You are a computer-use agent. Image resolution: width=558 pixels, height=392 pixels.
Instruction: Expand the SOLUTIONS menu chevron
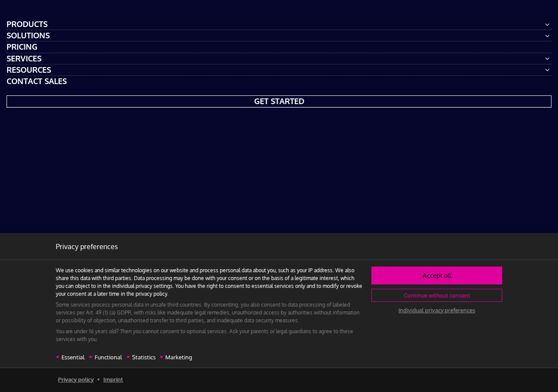[x=547, y=36]
